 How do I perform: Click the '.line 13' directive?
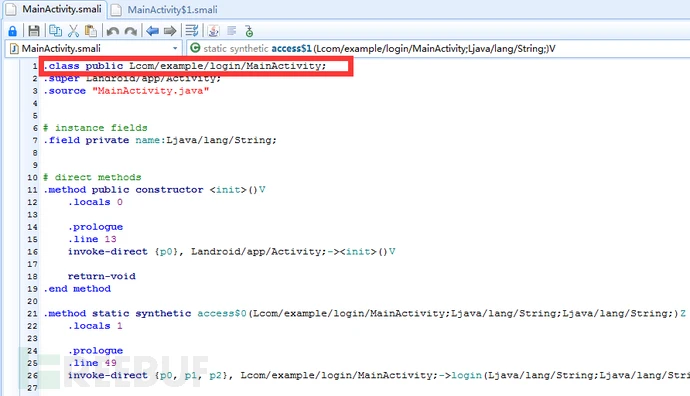[x=92, y=239]
